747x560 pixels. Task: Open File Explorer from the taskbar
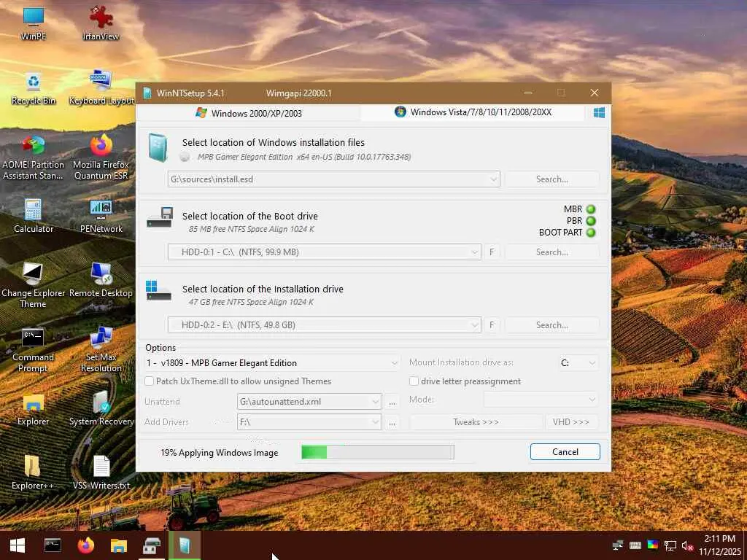coord(119,545)
